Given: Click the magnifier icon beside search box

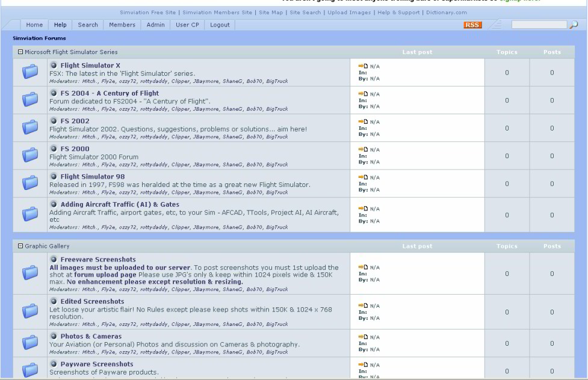Looking at the screenshot, I should 574,25.
